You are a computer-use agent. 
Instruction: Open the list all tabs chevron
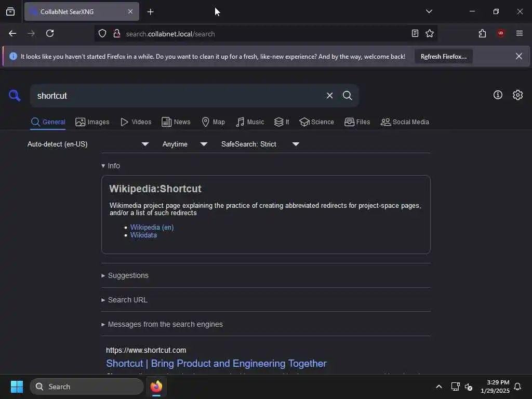(x=429, y=11)
